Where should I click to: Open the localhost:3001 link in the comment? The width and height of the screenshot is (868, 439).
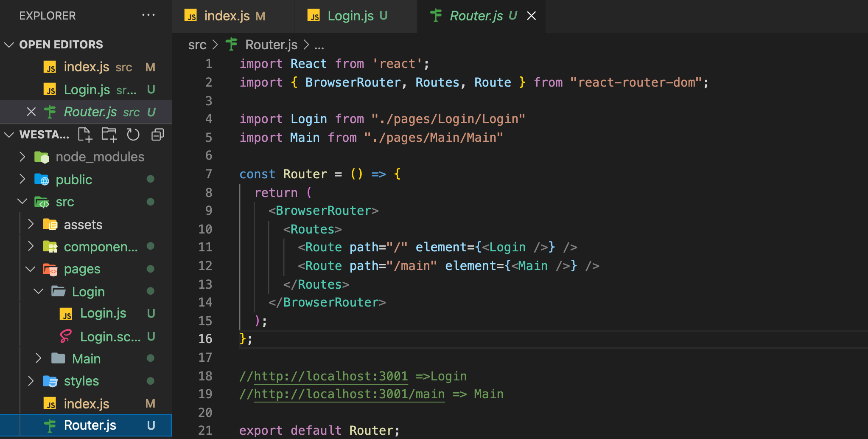click(331, 376)
